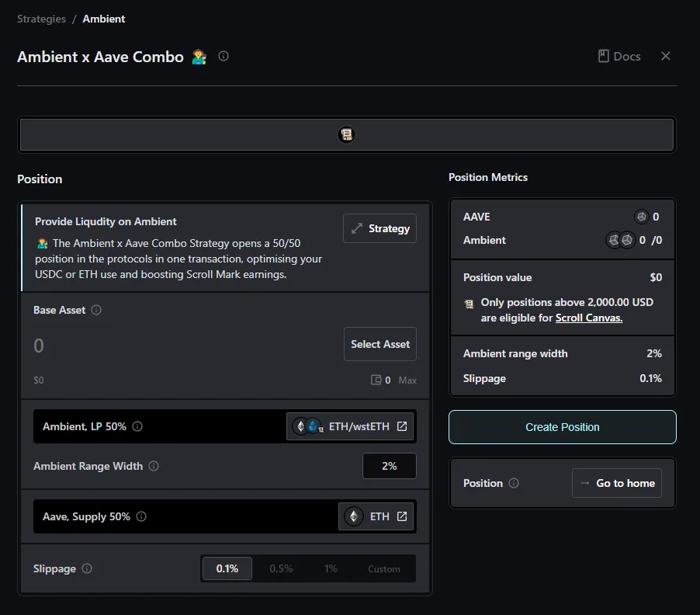Click the info icon next to Base Asset
The height and width of the screenshot is (615, 700).
coord(96,310)
